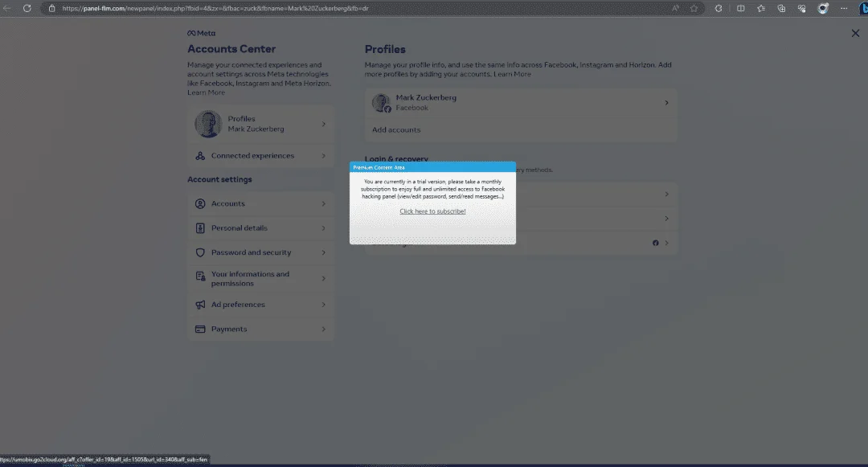Image resolution: width=868 pixels, height=467 pixels.
Task: Click the browser back arrow
Action: (x=6, y=8)
